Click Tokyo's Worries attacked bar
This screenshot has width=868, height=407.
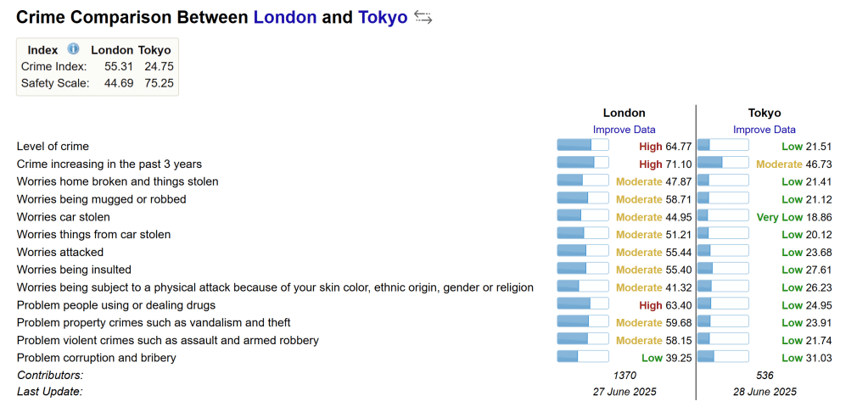(723, 252)
